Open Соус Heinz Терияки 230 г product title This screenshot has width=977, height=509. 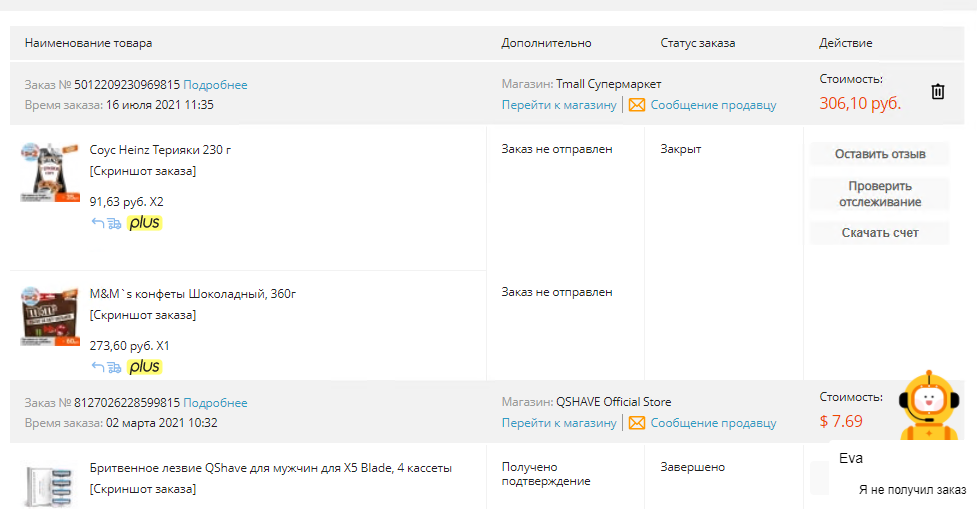coord(160,150)
